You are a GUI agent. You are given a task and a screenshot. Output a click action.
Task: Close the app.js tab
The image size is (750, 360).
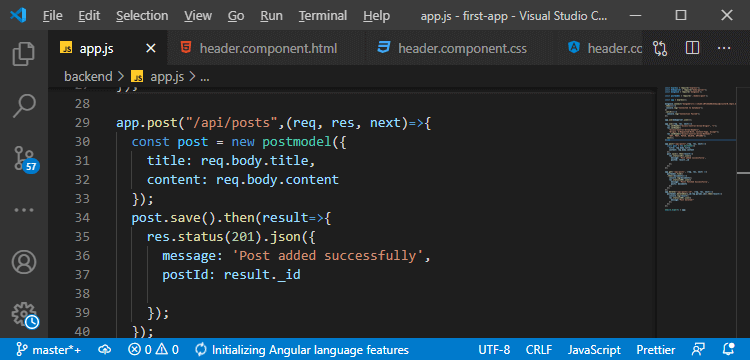coord(151,48)
